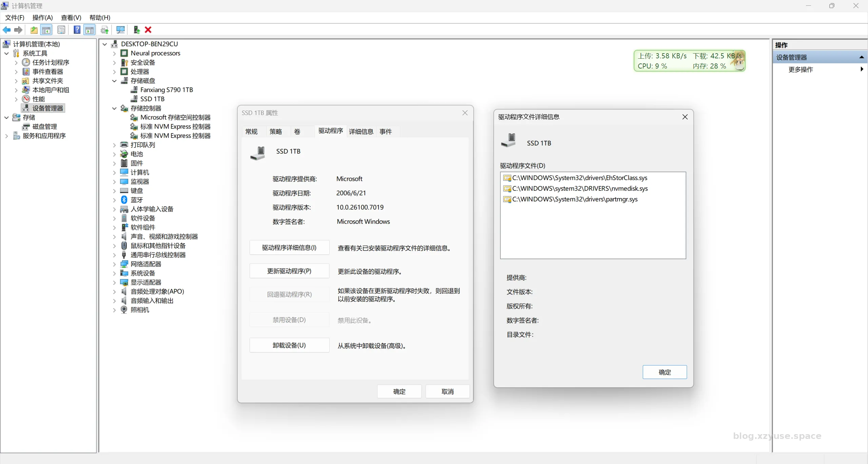Click the Properties sheet toolbar icon

61,30
